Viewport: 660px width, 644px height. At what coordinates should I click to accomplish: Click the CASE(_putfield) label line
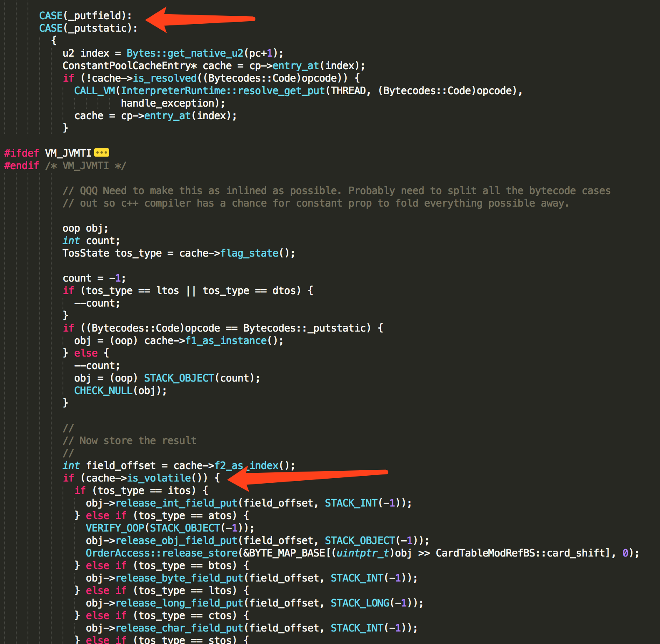pos(85,16)
